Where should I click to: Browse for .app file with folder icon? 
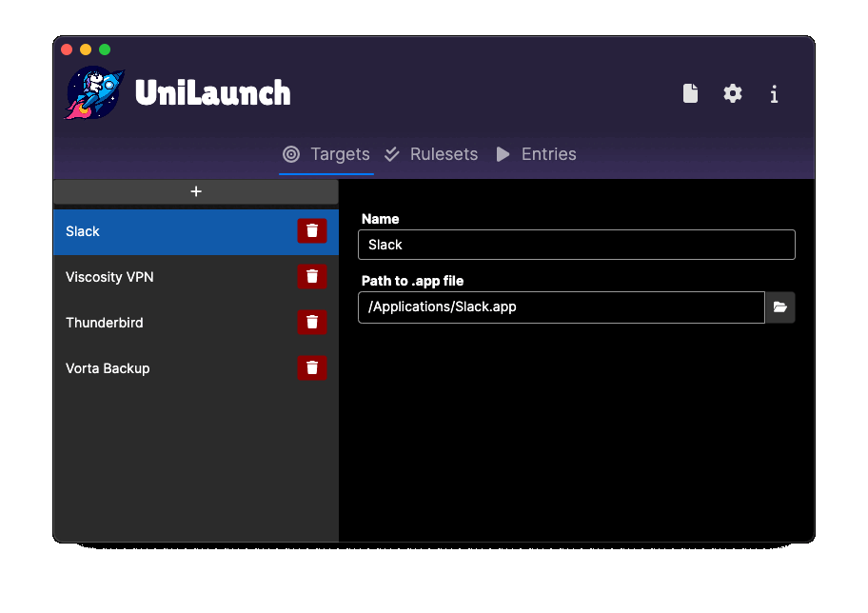780,307
